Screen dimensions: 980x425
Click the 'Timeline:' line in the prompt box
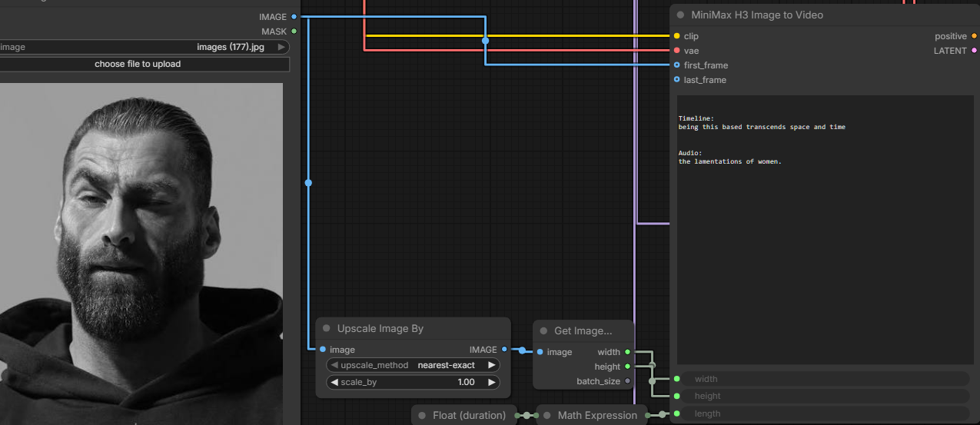point(696,118)
